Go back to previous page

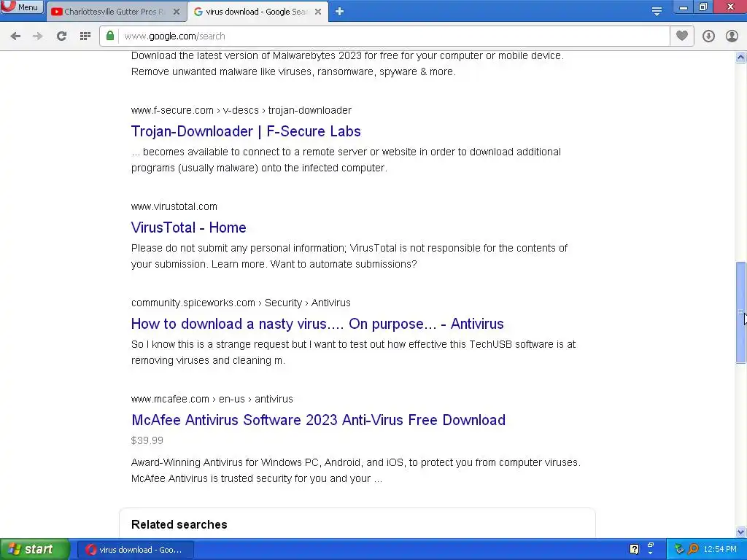(x=15, y=36)
